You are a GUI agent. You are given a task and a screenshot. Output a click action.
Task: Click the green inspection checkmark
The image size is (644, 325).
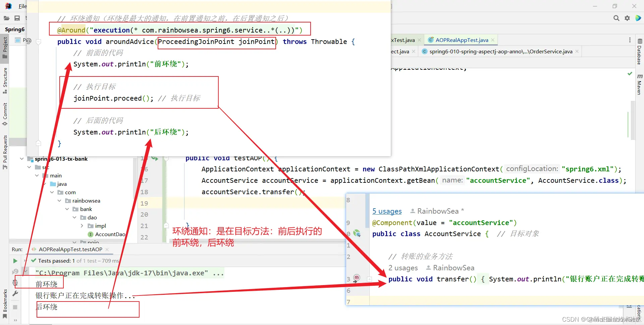tap(630, 73)
